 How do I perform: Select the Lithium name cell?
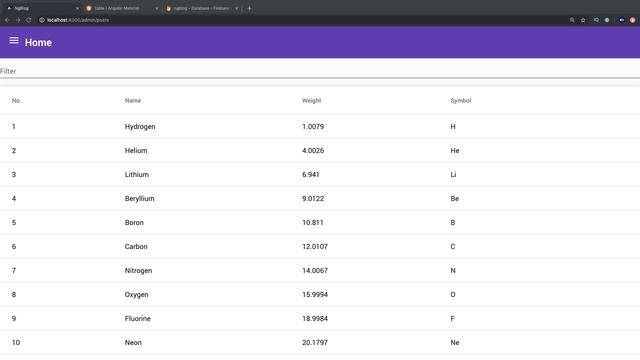[x=137, y=175]
